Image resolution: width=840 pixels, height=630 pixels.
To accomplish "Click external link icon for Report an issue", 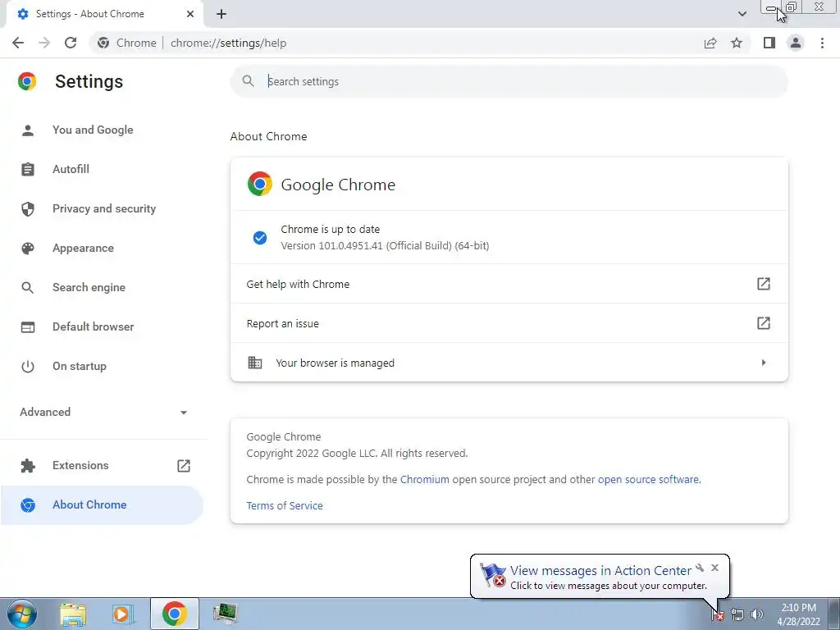I will (x=764, y=323).
